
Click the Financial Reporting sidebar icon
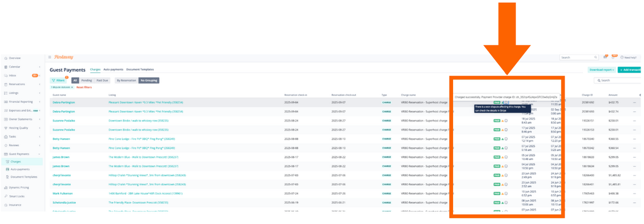click(5, 101)
